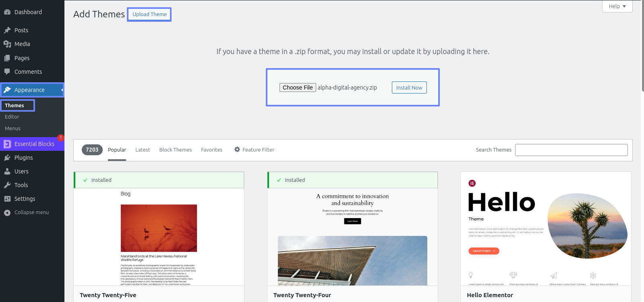Click the Twenty Twenty-Five theme name
Screen dimensions: 644x302
click(108, 295)
